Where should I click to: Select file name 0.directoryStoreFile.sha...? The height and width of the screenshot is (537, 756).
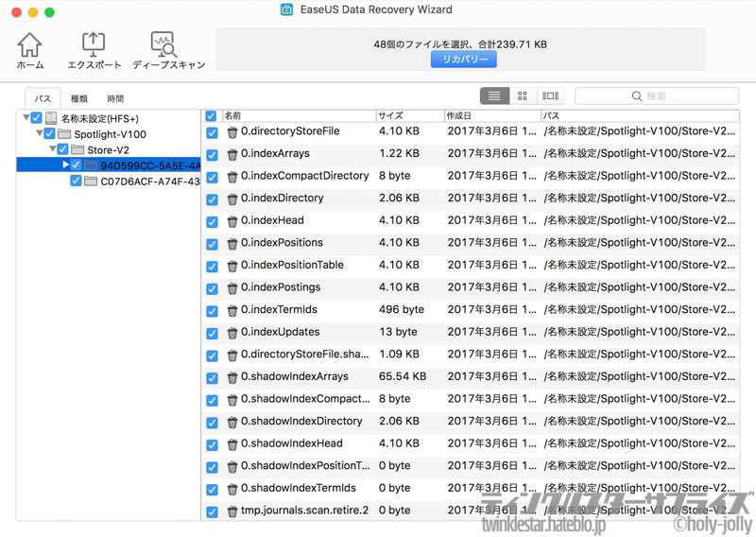(x=304, y=355)
